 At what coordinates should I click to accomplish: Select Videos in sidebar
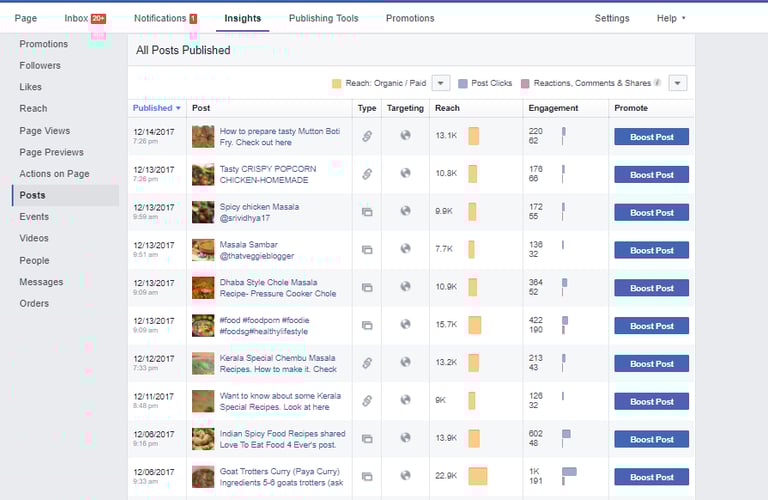[34, 238]
